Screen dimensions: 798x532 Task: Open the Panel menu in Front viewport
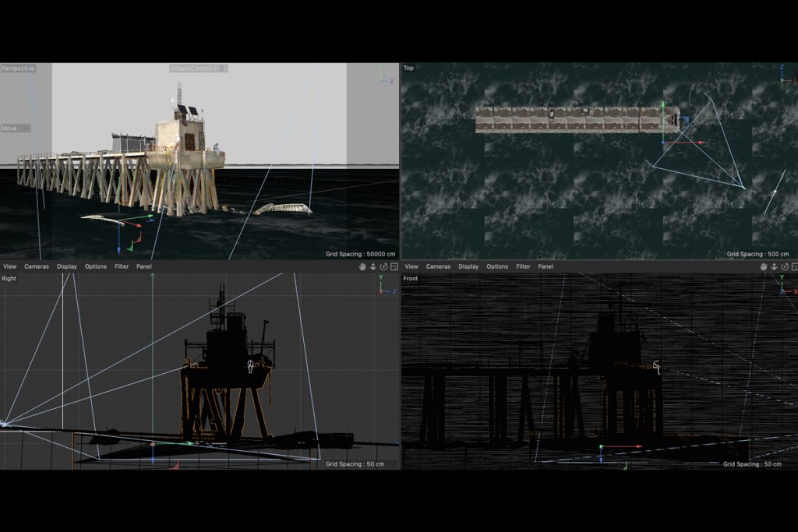click(x=545, y=266)
